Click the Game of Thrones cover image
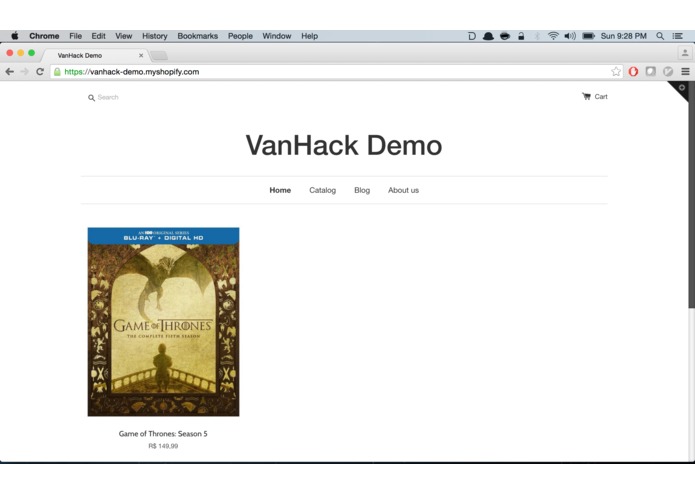 [163, 322]
